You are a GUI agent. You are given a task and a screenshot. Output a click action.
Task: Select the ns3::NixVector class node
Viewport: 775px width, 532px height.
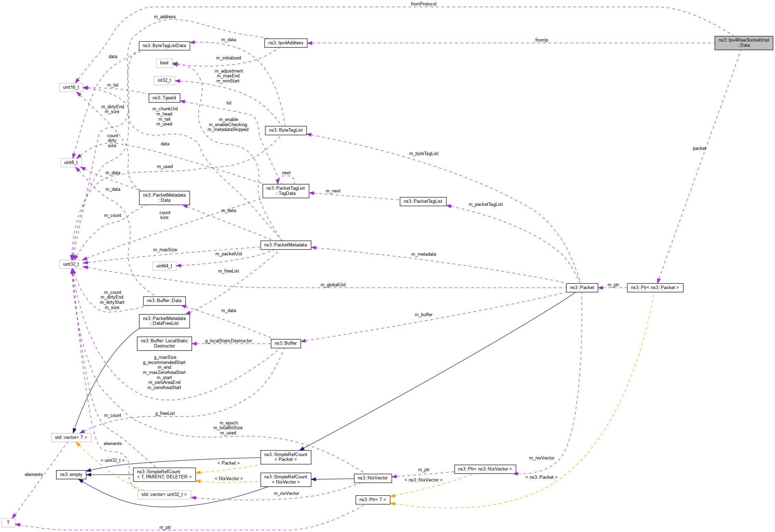point(373,478)
